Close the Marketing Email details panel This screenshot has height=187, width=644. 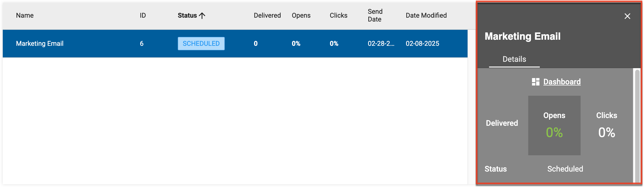(627, 16)
